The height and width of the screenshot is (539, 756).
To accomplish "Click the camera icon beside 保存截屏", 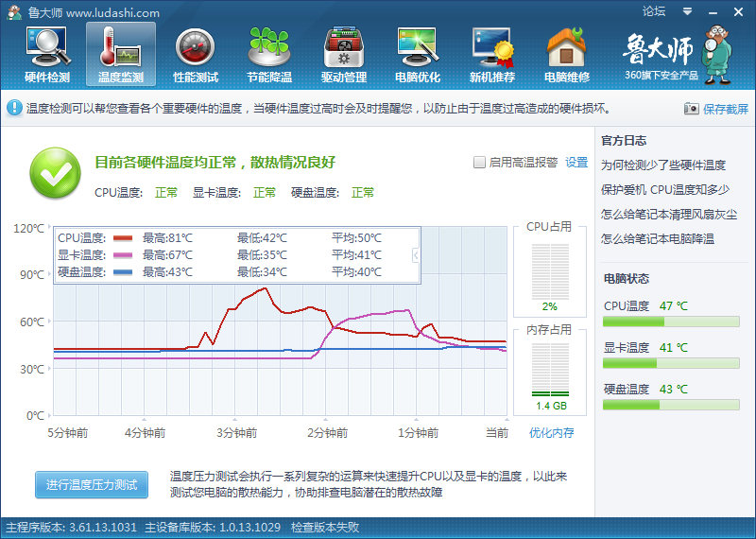I will coord(692,109).
